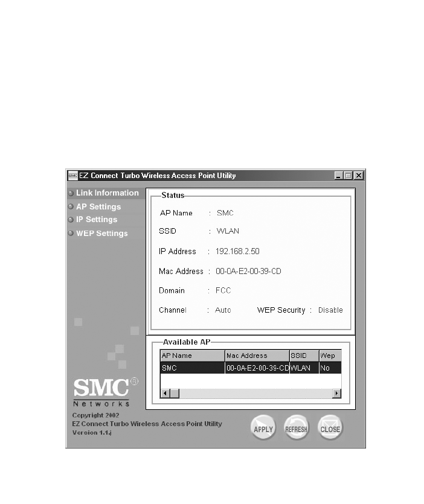This screenshot has width=424, height=504.
Task: Click the round REFRESH button
Action: click(297, 427)
